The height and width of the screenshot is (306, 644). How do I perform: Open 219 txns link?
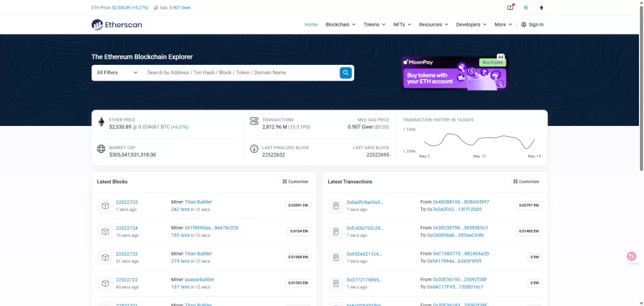tap(180, 261)
